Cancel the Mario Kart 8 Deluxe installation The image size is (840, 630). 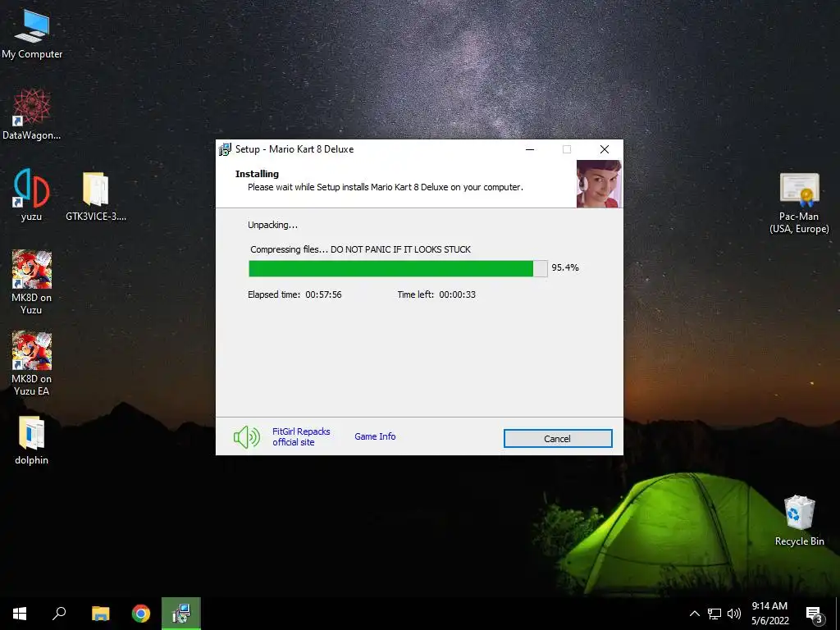(x=558, y=438)
